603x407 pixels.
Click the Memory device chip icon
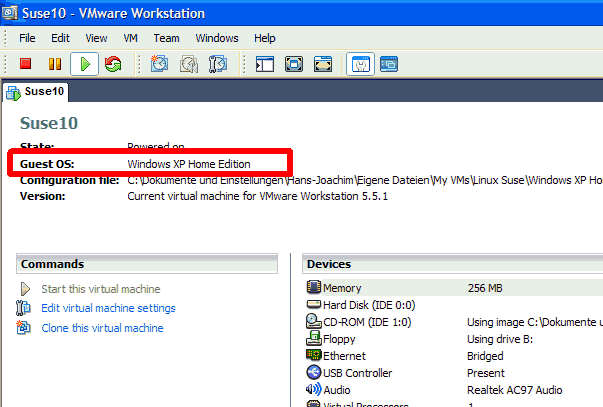pos(314,287)
